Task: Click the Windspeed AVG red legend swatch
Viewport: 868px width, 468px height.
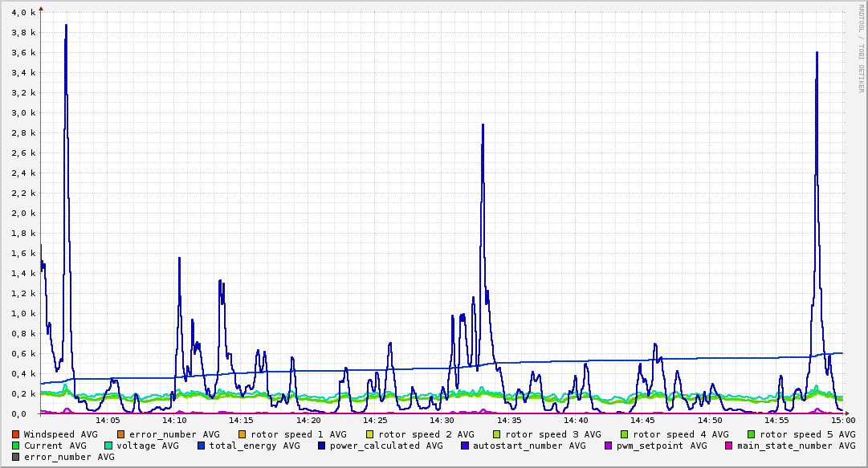Action: (x=15, y=435)
